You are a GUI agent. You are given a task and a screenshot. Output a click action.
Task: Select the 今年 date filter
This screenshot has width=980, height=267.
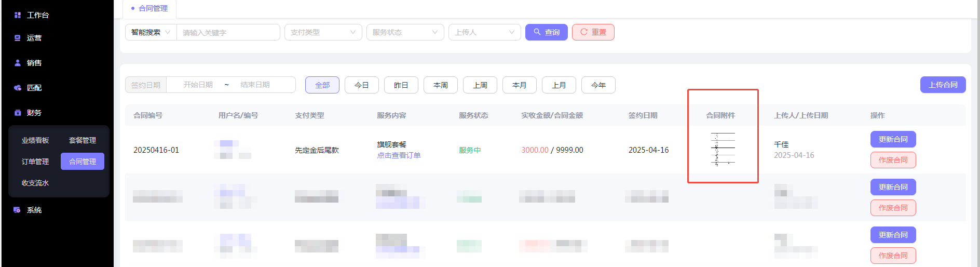point(598,85)
